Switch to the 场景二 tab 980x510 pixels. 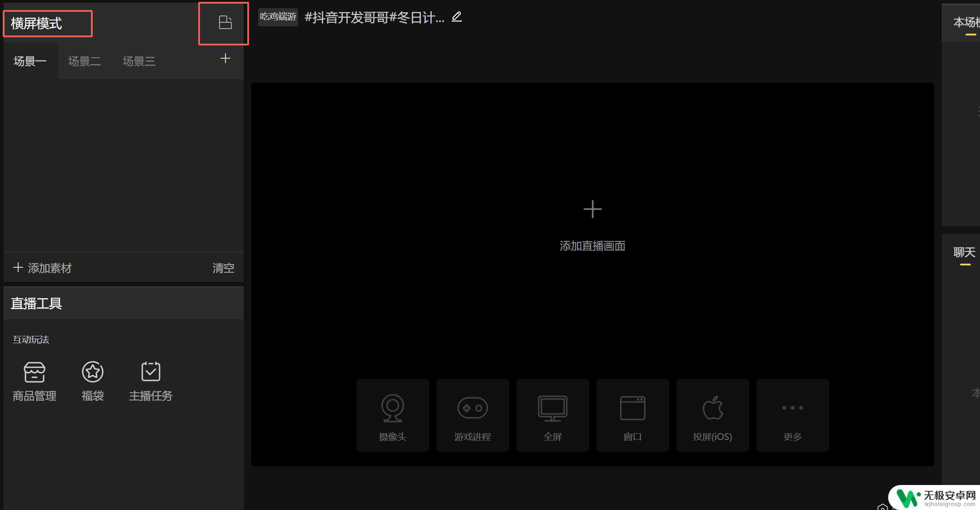[x=85, y=61]
